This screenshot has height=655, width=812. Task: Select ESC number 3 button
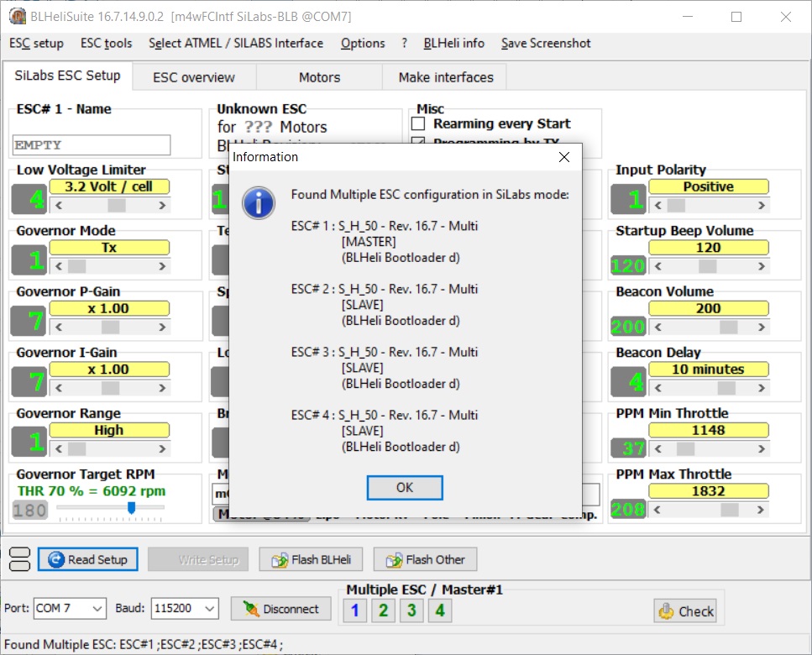411,610
